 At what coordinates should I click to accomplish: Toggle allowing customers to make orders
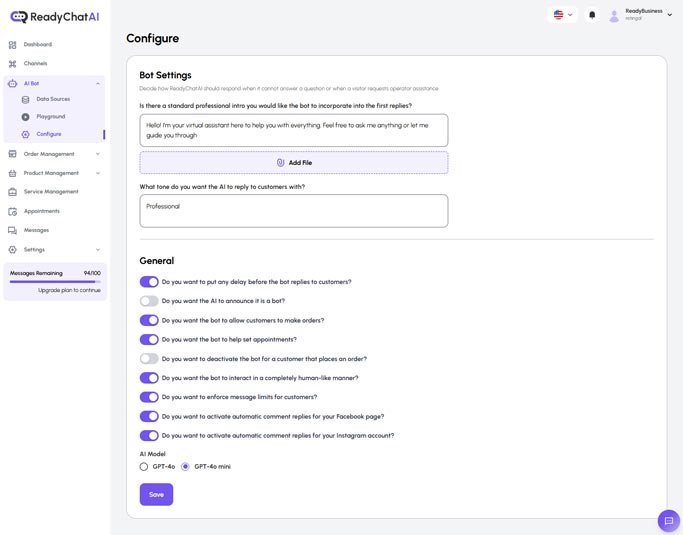pos(149,320)
